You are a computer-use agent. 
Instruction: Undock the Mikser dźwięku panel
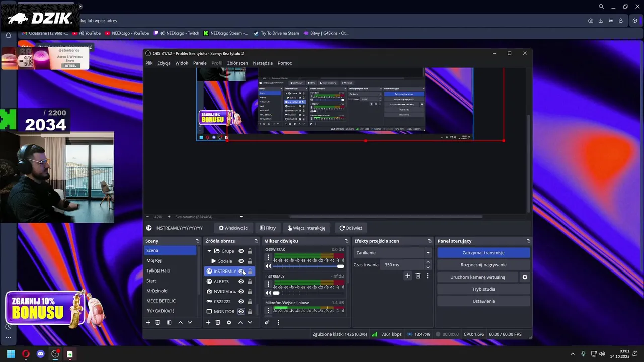point(346,241)
